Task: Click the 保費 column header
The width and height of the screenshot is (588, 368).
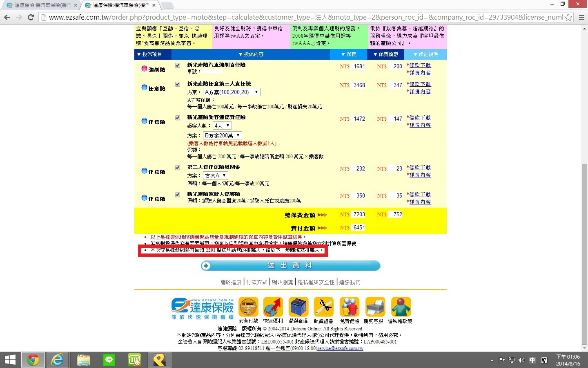Action: tap(349, 54)
